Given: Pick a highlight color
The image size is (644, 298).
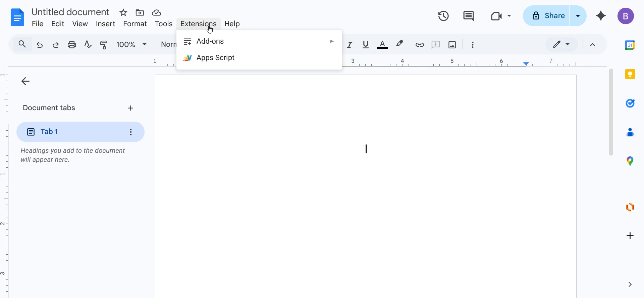Looking at the screenshot, I should pyautogui.click(x=400, y=44).
